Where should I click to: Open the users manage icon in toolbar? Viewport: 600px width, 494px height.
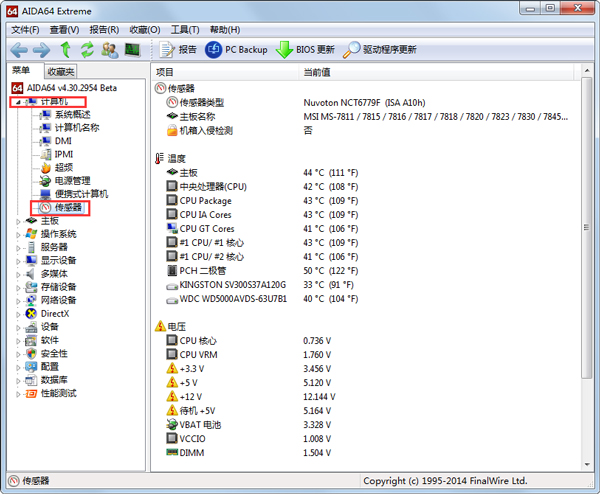click(x=110, y=50)
